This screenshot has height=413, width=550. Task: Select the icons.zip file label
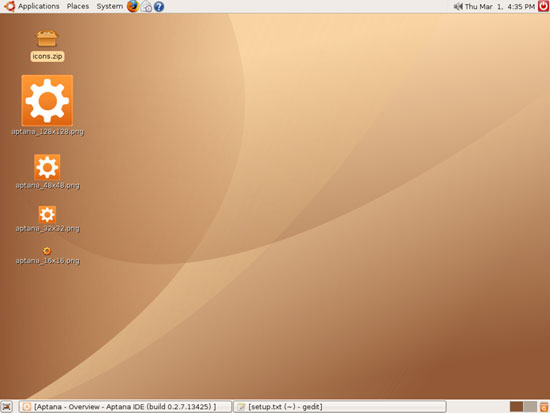(x=47, y=56)
